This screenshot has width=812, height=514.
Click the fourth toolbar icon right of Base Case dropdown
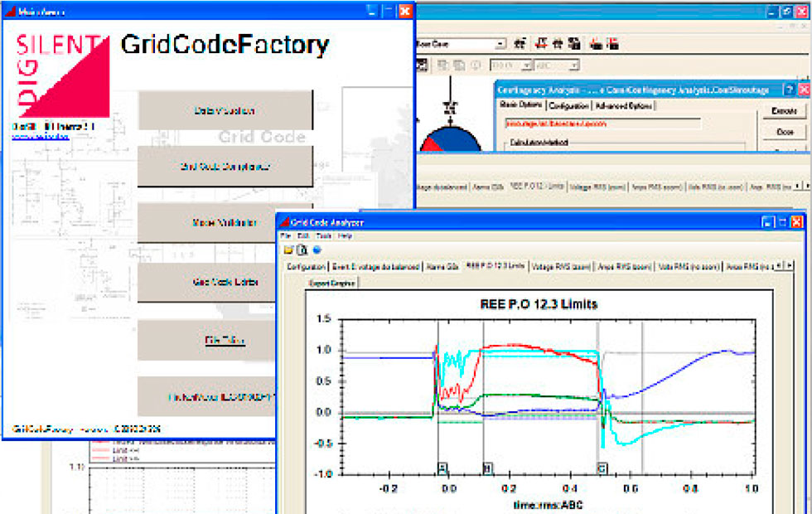click(x=573, y=44)
